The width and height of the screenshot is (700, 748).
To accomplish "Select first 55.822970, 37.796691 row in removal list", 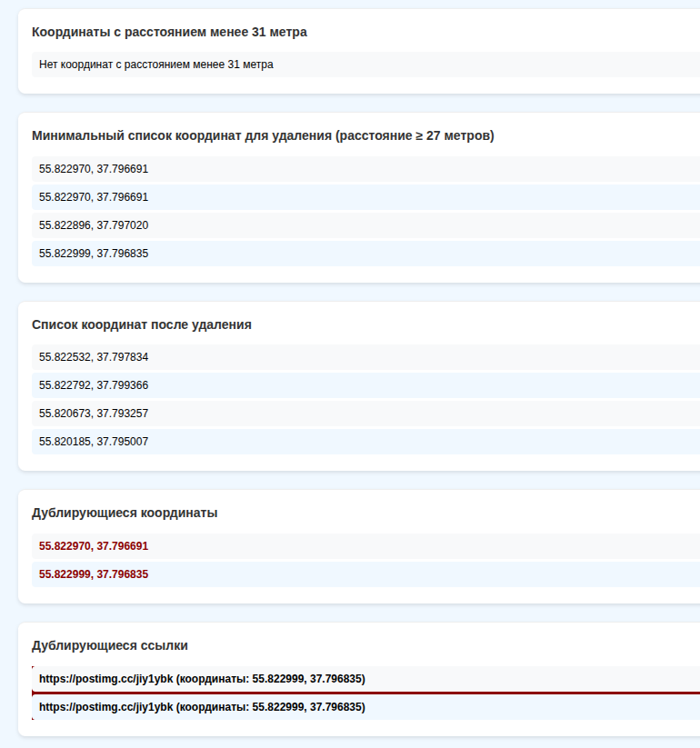I will 94,169.
